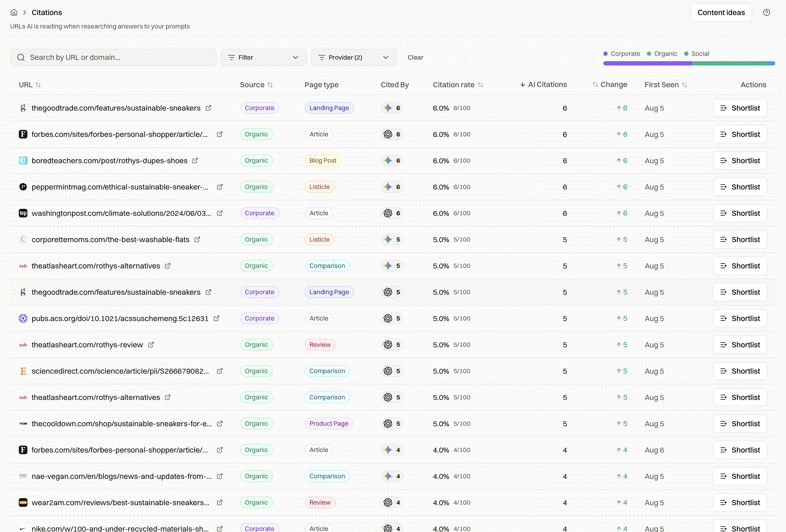This screenshot has width=786, height=532.
Task: Click the Citations breadcrumb item
Action: [x=47, y=13]
